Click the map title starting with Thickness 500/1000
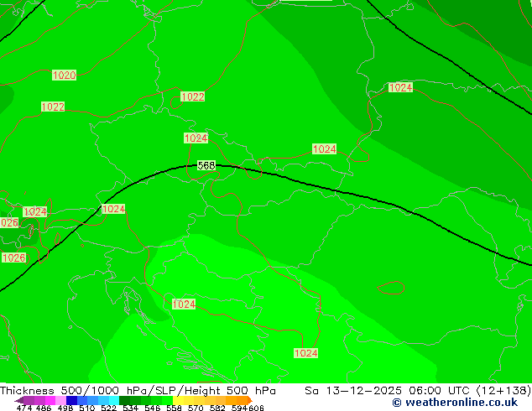 [x=138, y=390]
